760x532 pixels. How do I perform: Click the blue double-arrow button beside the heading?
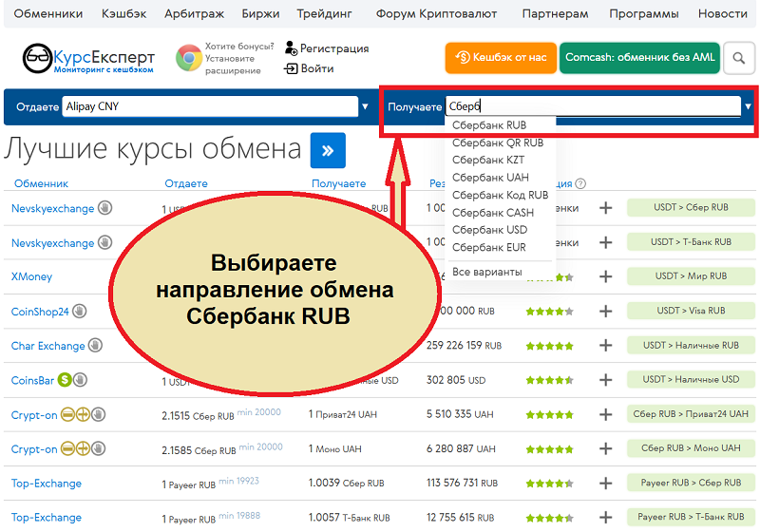pyautogui.click(x=328, y=150)
